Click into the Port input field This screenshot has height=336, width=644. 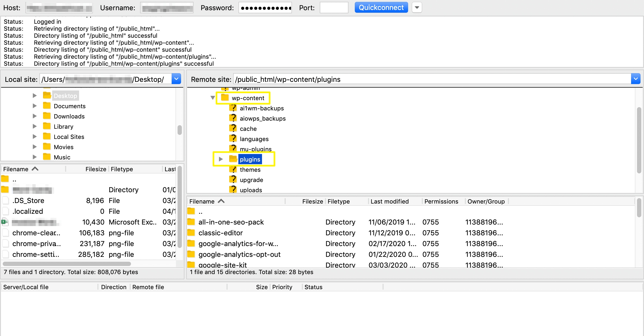(334, 8)
